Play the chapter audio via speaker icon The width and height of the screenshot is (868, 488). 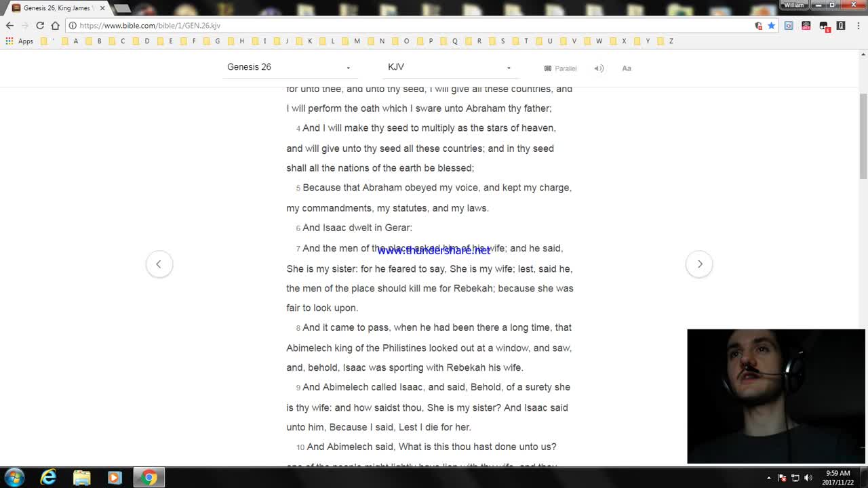(599, 68)
